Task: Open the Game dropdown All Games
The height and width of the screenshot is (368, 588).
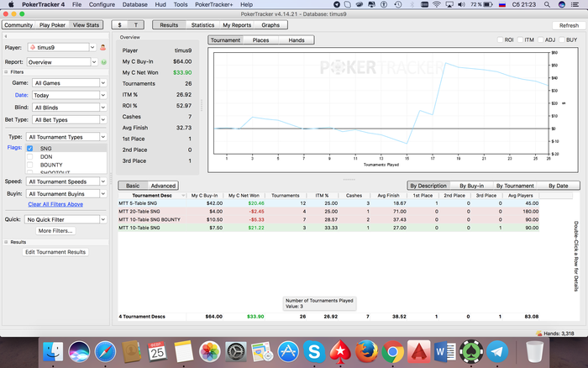Action: [x=70, y=83]
